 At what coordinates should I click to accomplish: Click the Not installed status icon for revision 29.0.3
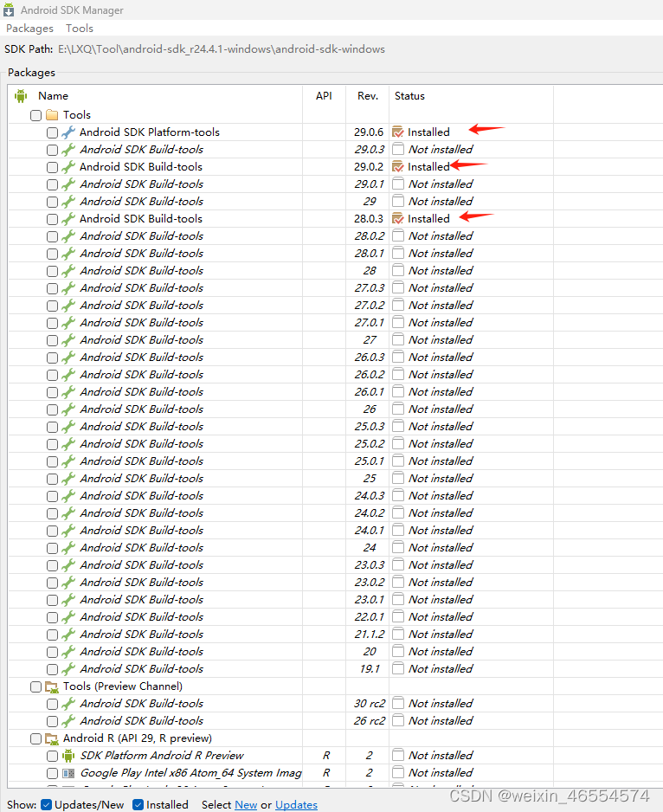point(398,149)
